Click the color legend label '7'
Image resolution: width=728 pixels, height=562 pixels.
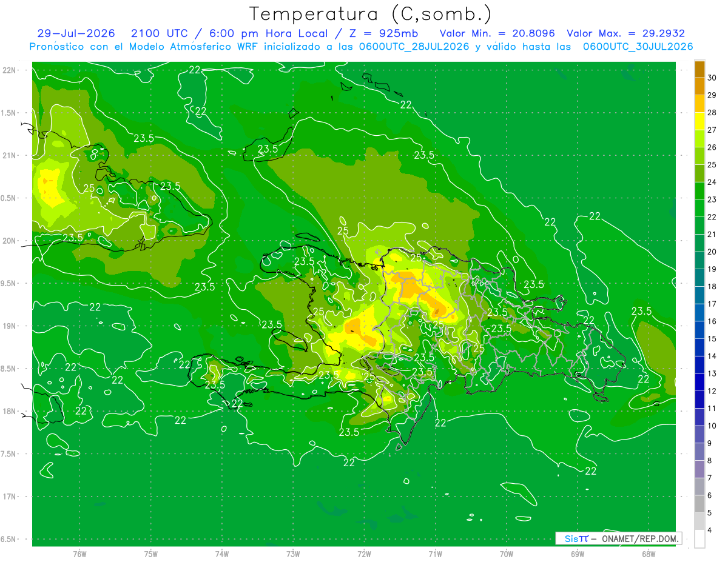[x=710, y=478]
